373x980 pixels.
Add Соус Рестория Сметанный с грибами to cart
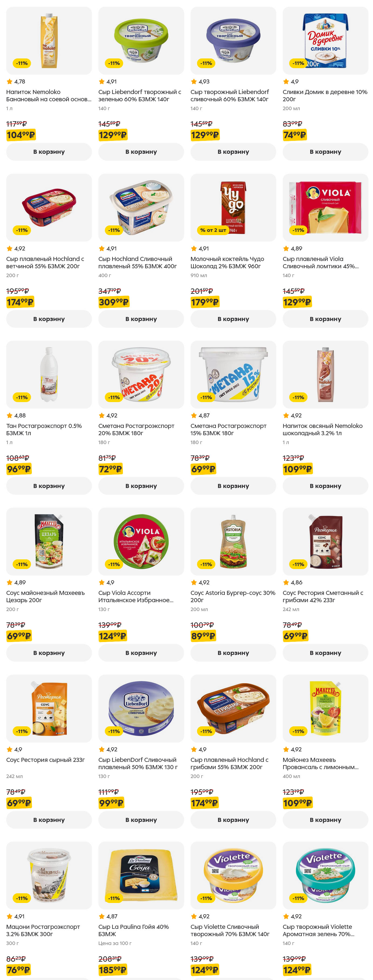(x=325, y=653)
